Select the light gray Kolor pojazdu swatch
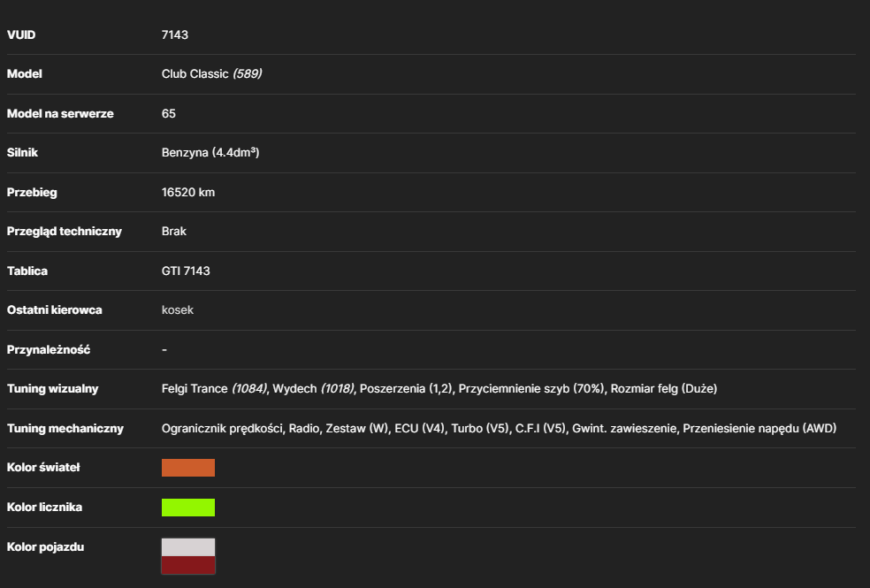Image resolution: width=870 pixels, height=588 pixels. 188,547
